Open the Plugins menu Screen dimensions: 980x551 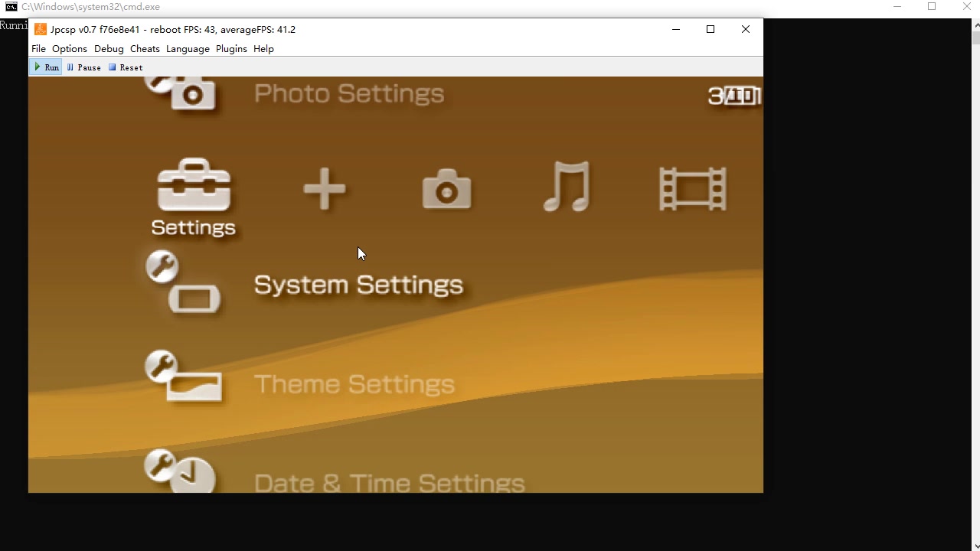click(x=231, y=48)
